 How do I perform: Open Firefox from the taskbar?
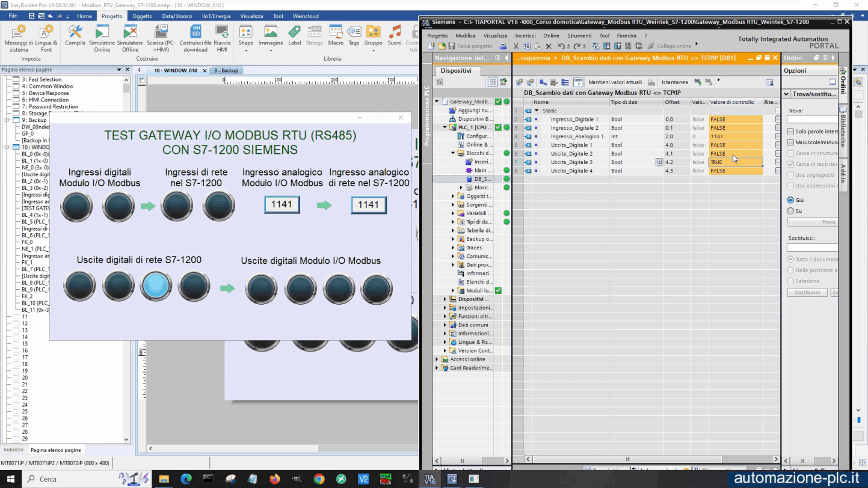tap(274, 479)
